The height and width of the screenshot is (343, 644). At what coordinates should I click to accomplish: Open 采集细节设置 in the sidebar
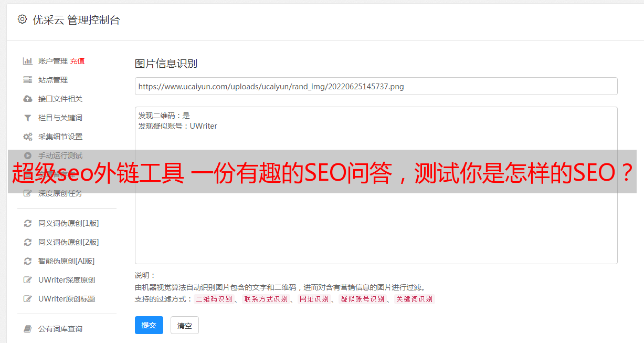click(x=60, y=137)
